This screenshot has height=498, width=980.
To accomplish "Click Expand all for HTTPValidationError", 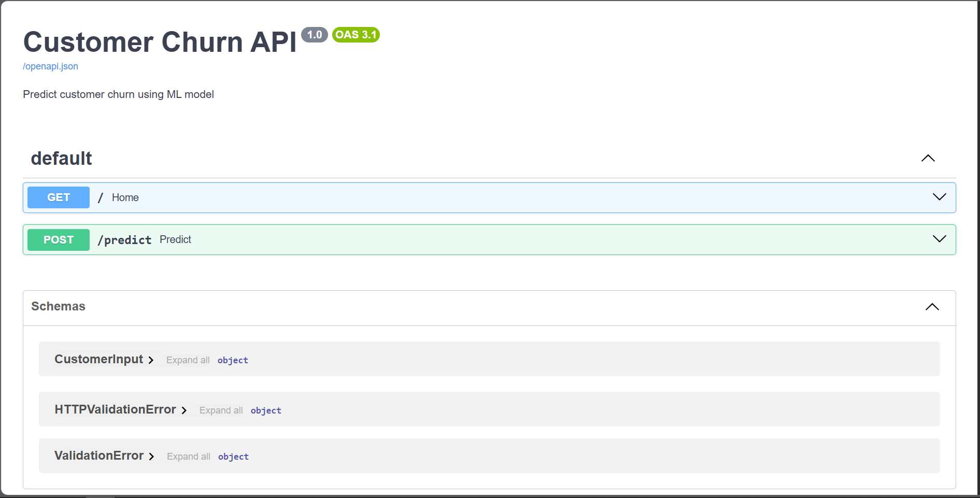I will pos(221,410).
